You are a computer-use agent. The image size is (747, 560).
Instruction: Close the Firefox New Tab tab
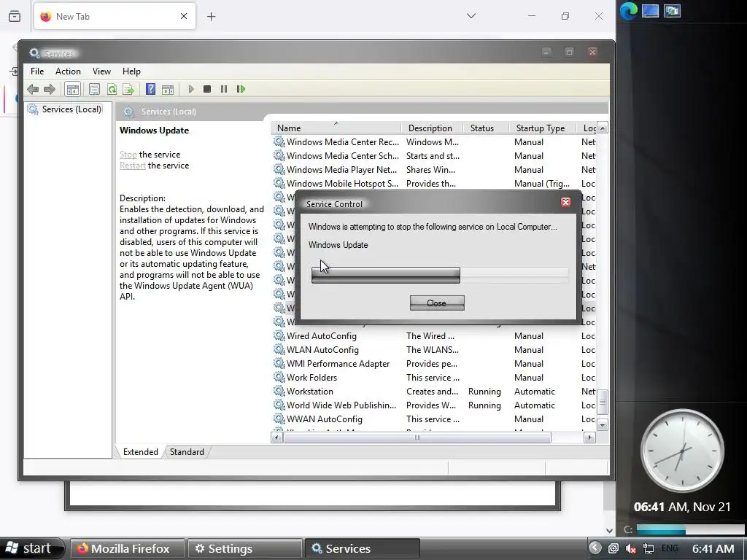[x=184, y=16]
